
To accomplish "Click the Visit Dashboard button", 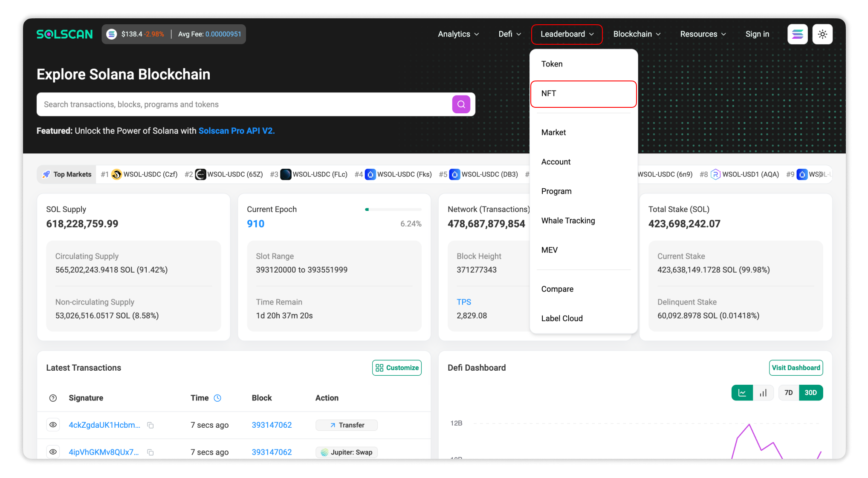I will tap(796, 367).
